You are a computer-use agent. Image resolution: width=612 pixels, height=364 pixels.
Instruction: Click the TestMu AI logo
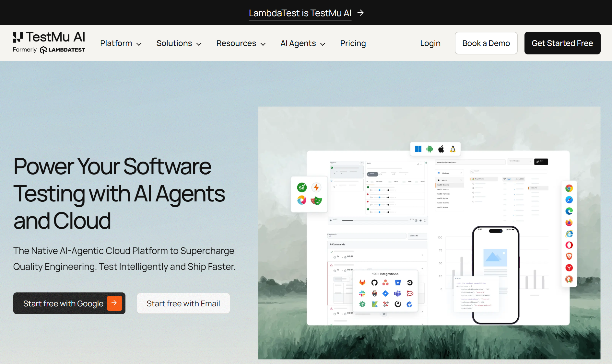49,42
